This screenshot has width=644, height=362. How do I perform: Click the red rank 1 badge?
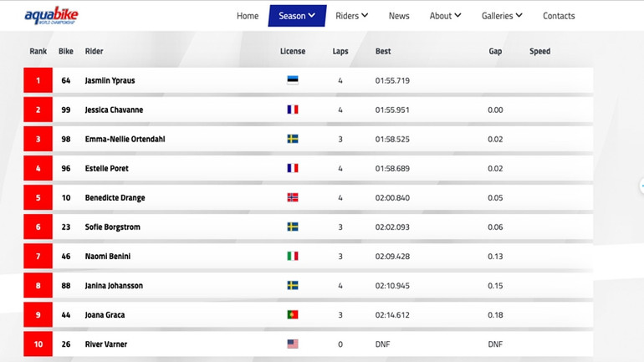38,80
